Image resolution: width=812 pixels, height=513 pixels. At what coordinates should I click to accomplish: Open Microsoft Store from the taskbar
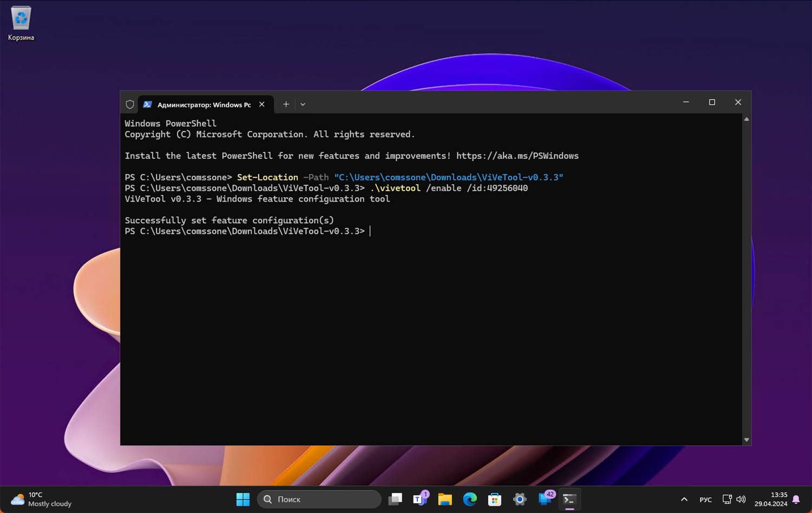495,499
